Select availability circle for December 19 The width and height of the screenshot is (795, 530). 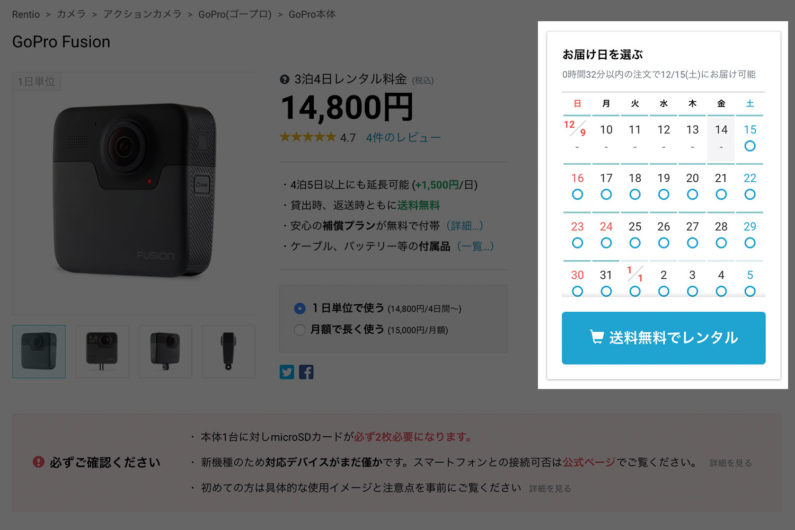click(663, 194)
